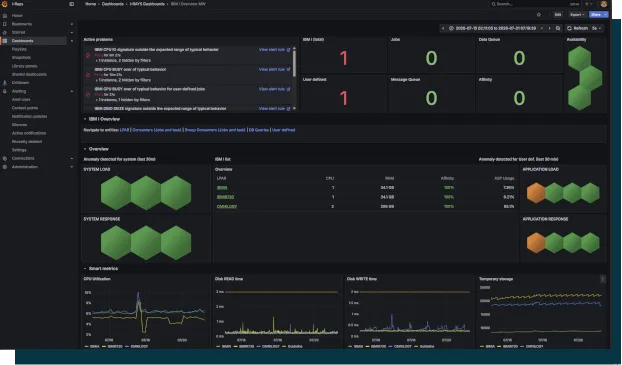Image resolution: width=622 pixels, height=365 pixels.
Task: Click the Refresh button
Action: 578,28
